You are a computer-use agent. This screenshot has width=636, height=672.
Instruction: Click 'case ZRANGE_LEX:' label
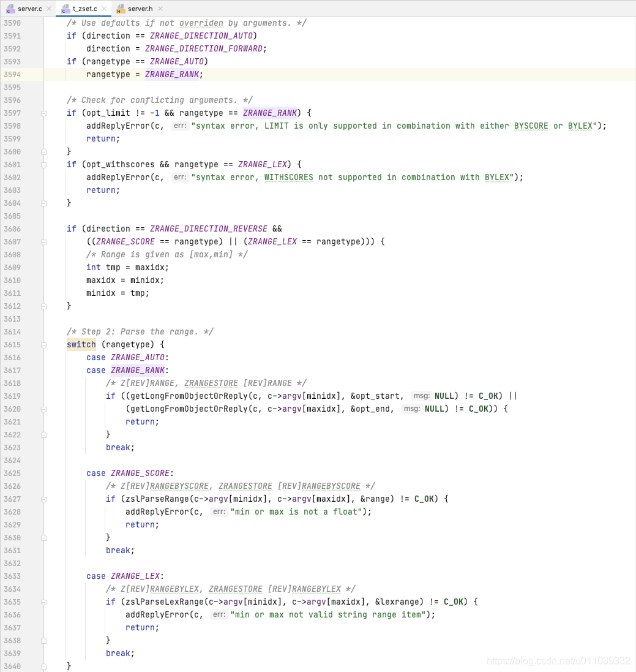point(125,576)
